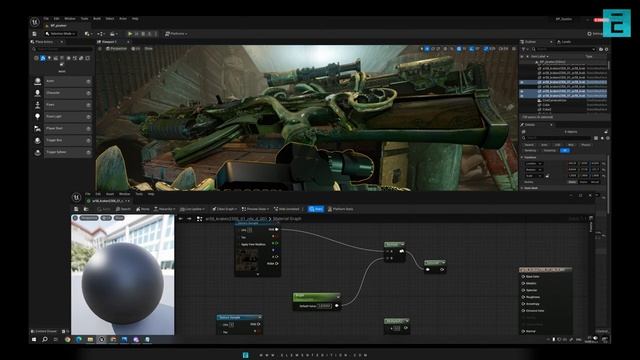Click the Item Label column header
Screen dimensions: 640x360
pos(539,56)
